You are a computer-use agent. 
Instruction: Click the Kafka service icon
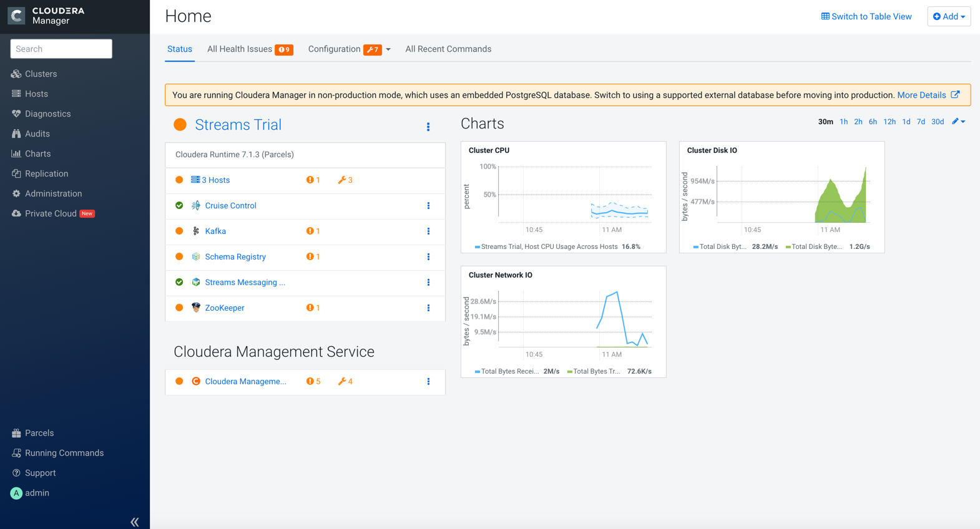(x=196, y=231)
